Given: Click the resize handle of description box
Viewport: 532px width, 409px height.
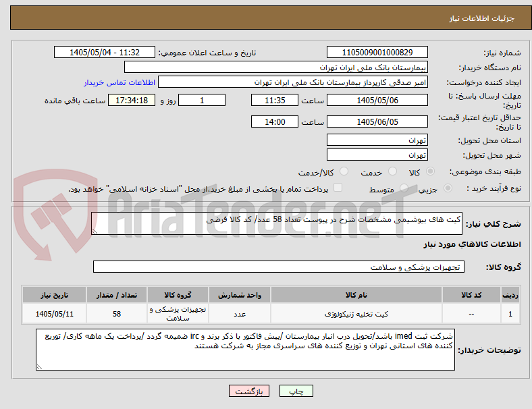Looking at the screenshot, I should click(95, 231).
